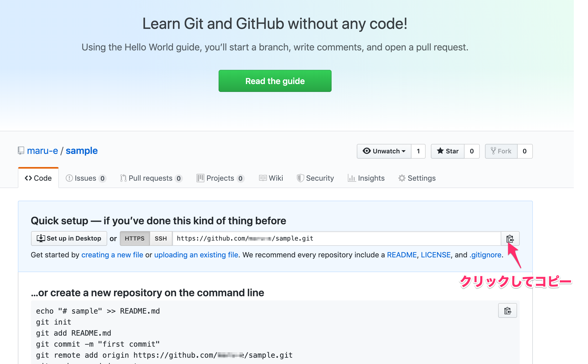Open the Projects tab
Image resolution: width=588 pixels, height=364 pixels.
(x=221, y=178)
